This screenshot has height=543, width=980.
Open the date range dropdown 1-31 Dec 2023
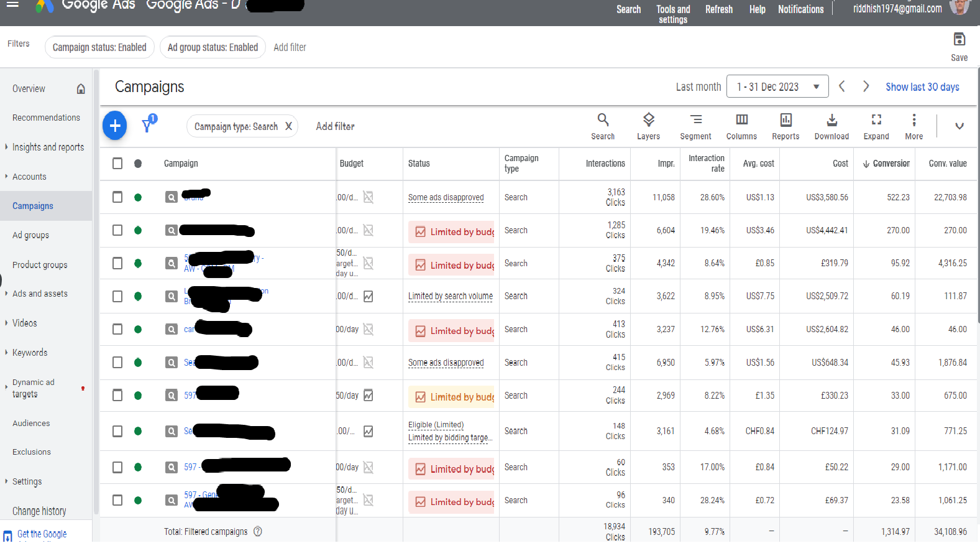777,86
